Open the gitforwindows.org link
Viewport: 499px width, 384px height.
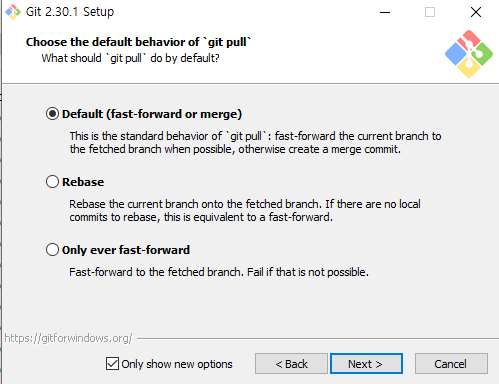(68, 338)
